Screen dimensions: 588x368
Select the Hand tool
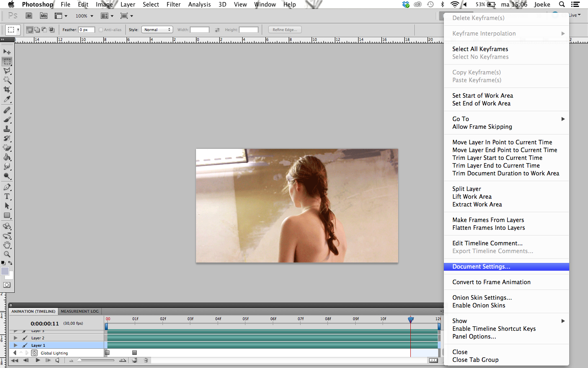click(7, 245)
